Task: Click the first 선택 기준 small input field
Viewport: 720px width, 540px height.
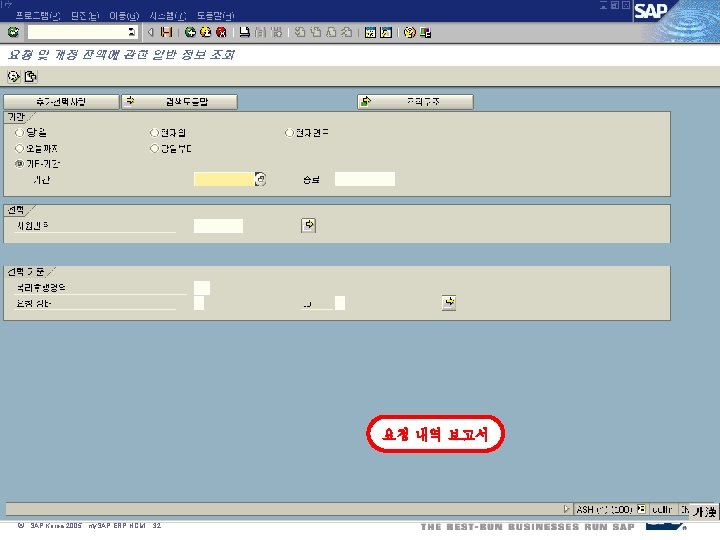Action: pos(202,288)
